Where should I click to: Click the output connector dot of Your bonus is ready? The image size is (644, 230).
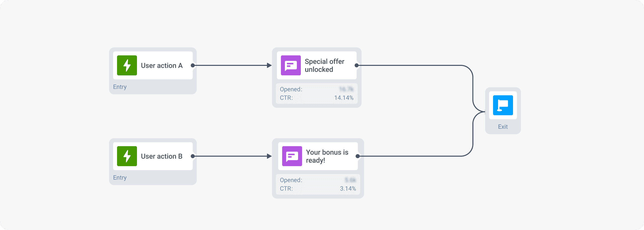[358, 156]
